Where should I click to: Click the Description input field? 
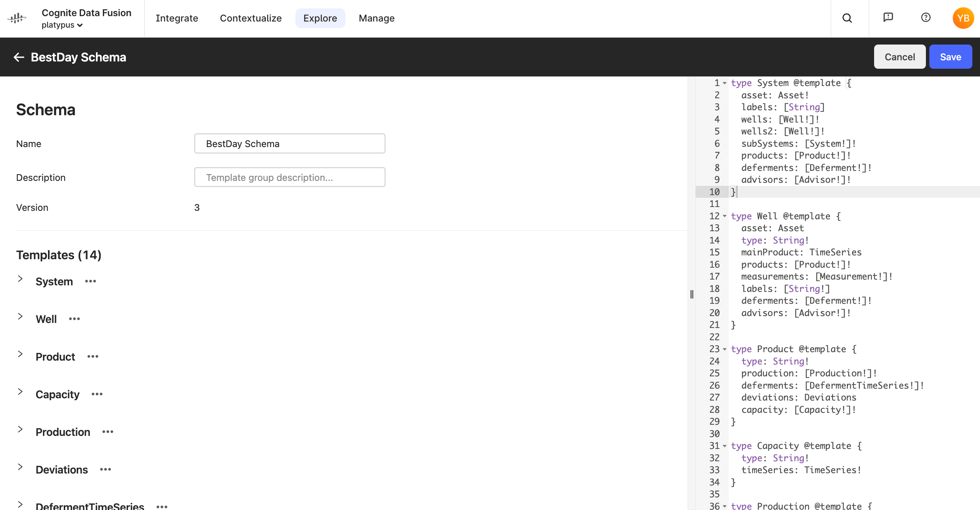click(x=290, y=177)
